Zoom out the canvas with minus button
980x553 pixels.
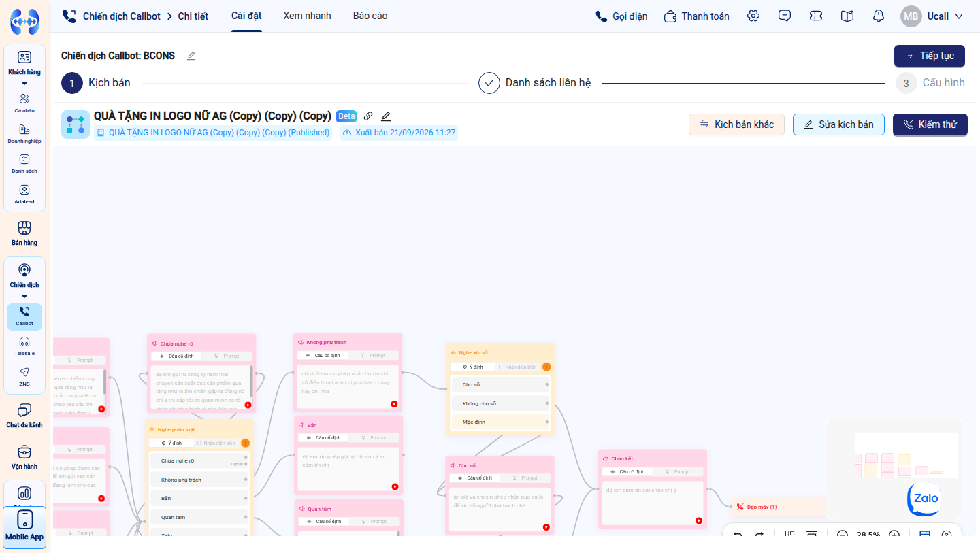(x=843, y=535)
